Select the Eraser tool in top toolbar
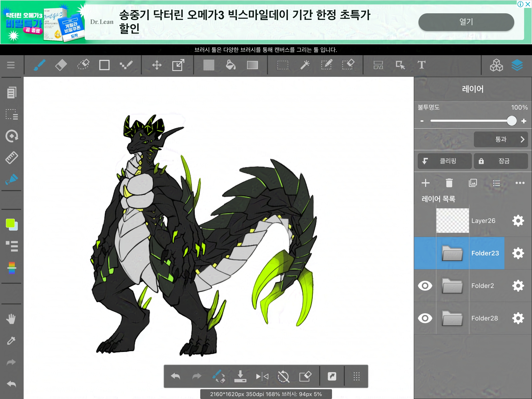This screenshot has height=399, width=532. (x=61, y=65)
